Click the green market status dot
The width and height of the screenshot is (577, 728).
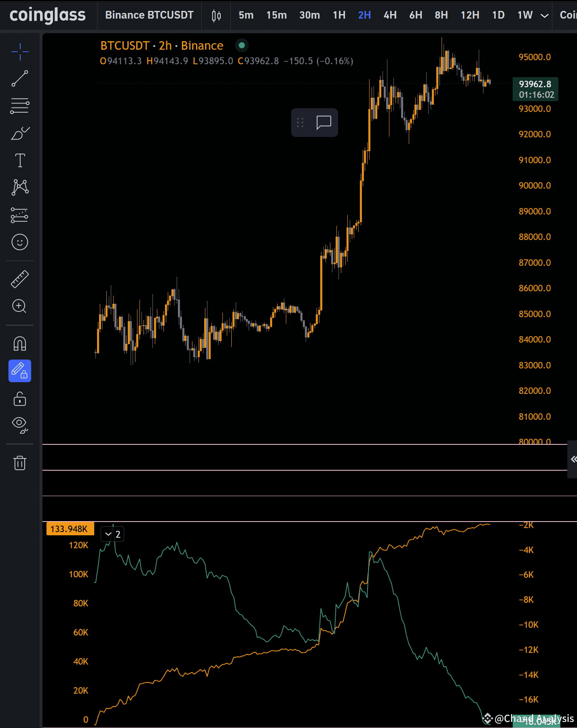tap(242, 45)
